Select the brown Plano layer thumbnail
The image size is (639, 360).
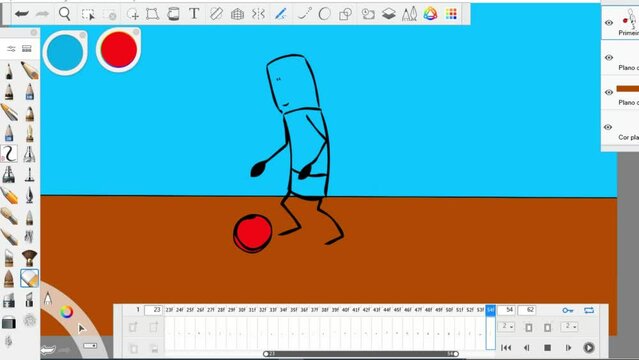click(628, 88)
